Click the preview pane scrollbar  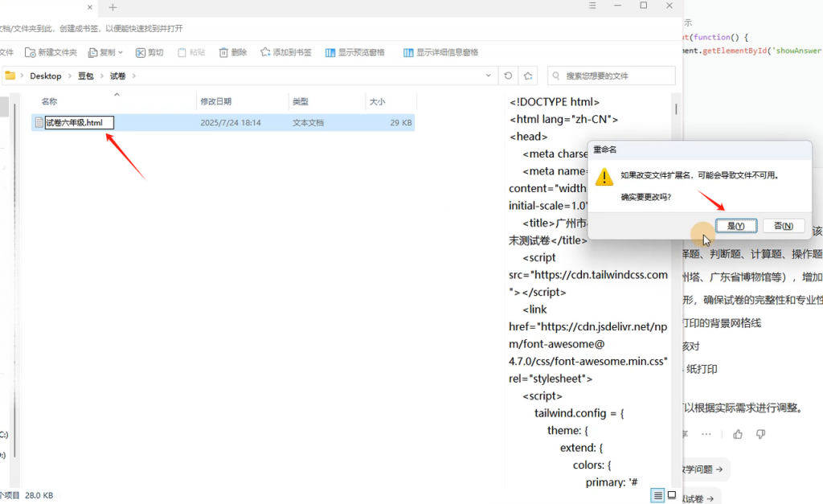pyautogui.click(x=676, y=109)
